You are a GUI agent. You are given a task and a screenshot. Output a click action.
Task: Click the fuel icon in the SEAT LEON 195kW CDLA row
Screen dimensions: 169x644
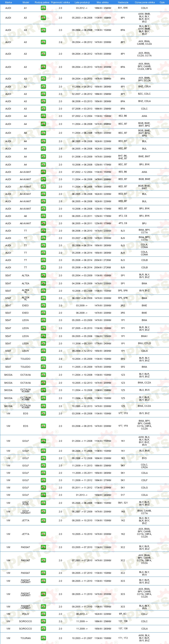[x=43, y=351]
